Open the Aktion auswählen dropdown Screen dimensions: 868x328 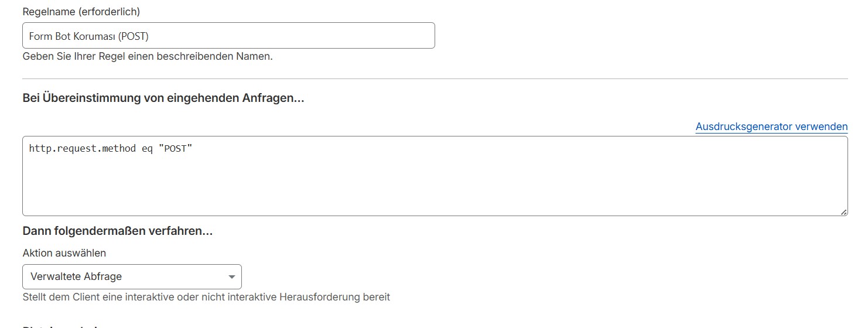pyautogui.click(x=132, y=276)
